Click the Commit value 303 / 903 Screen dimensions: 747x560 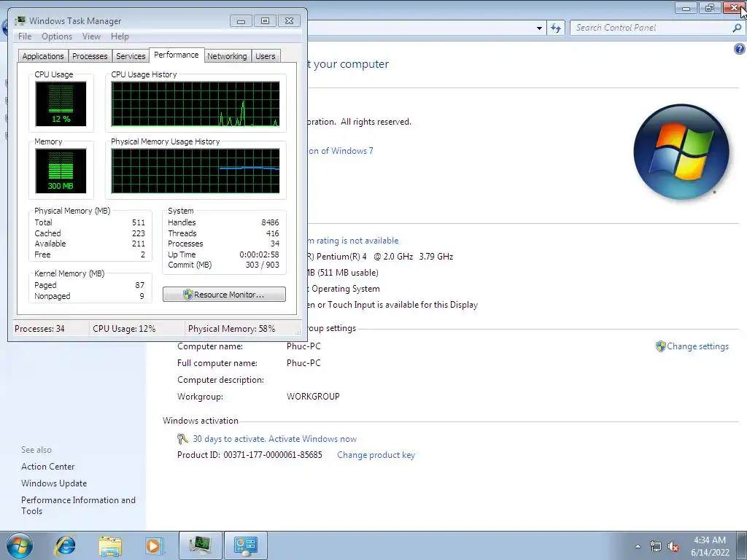[262, 265]
